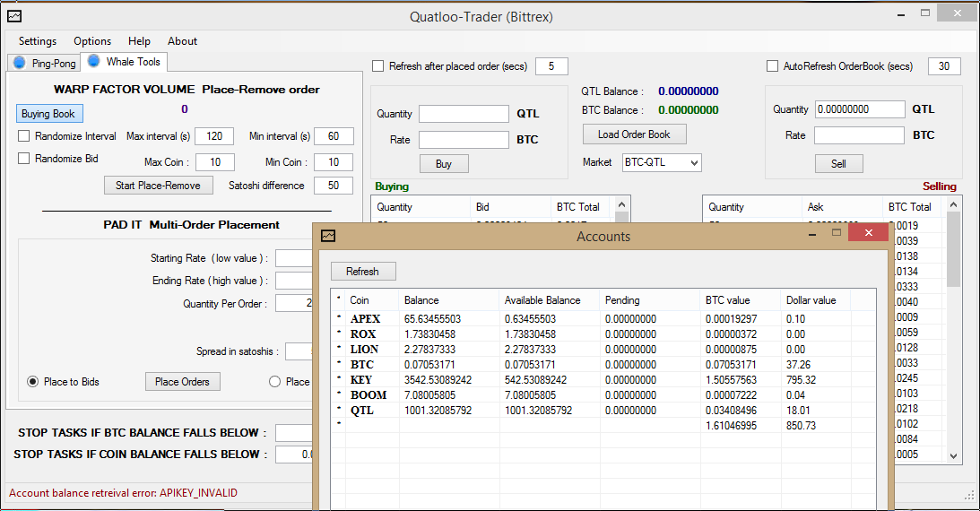Click the Load Order Book button
980x511 pixels.
635,134
